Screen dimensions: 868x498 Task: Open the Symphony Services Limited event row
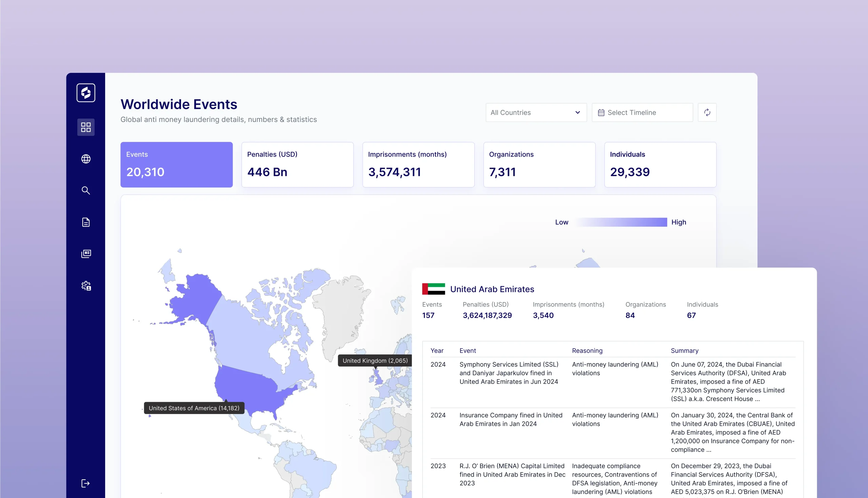pos(509,373)
